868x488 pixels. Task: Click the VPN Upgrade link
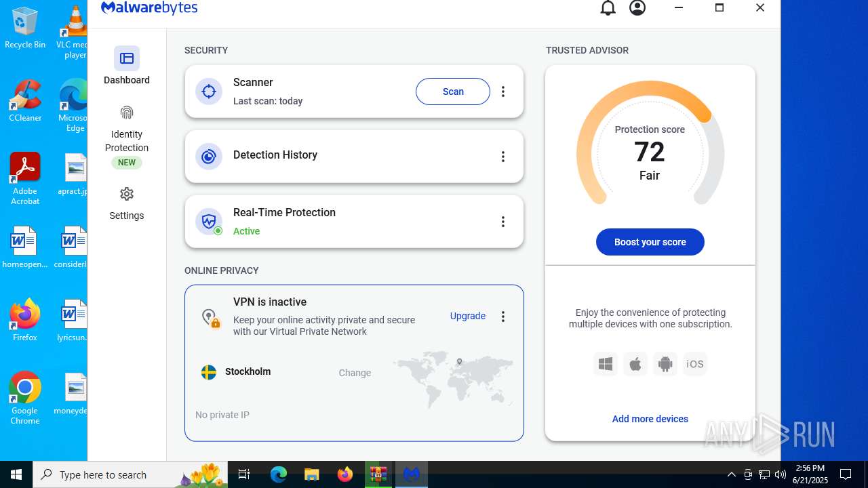click(468, 316)
